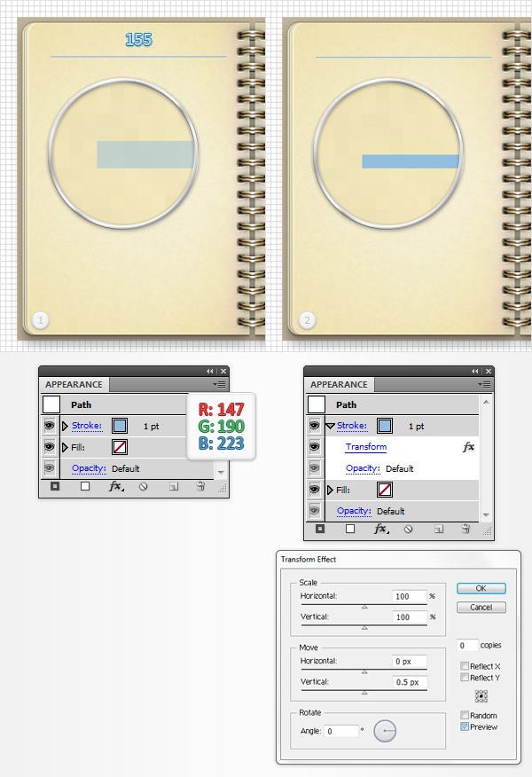Screen dimensions: 532x777
Task: Click Duplicate Selected Item icon in right Appearance panel
Action: coord(437,529)
